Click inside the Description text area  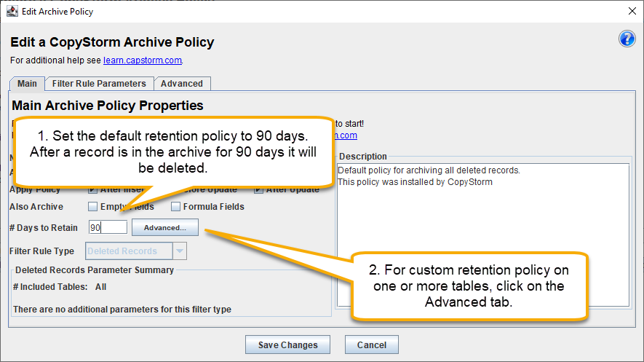[x=483, y=235]
